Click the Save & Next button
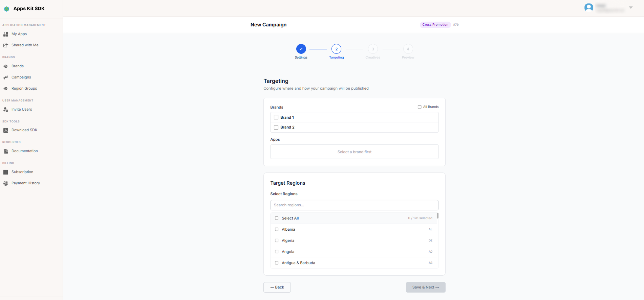The image size is (644, 300). coord(426,287)
